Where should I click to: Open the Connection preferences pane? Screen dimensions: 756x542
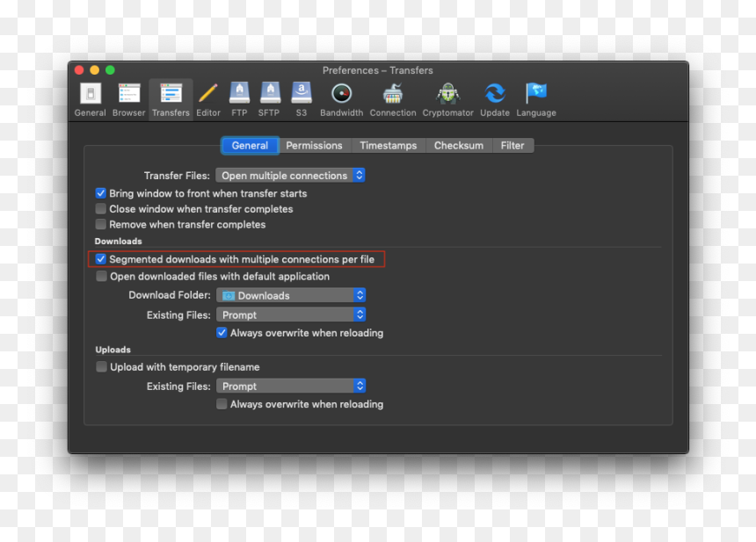tap(393, 100)
